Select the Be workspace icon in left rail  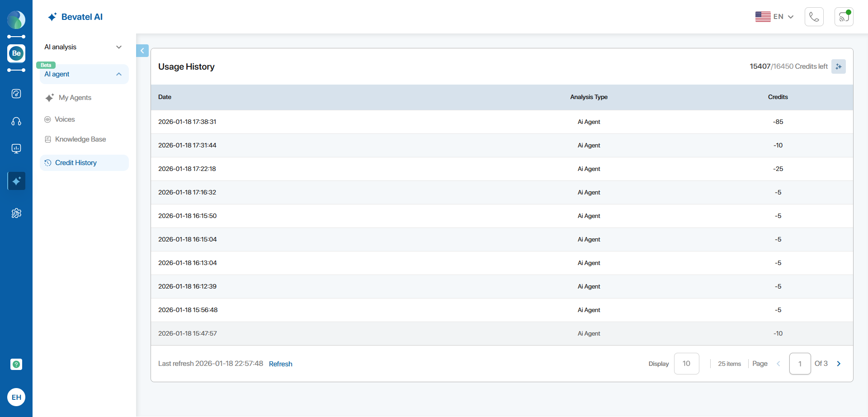16,53
